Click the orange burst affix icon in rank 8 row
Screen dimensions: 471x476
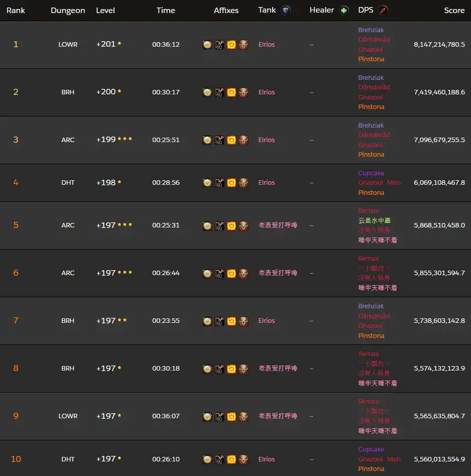click(x=231, y=369)
